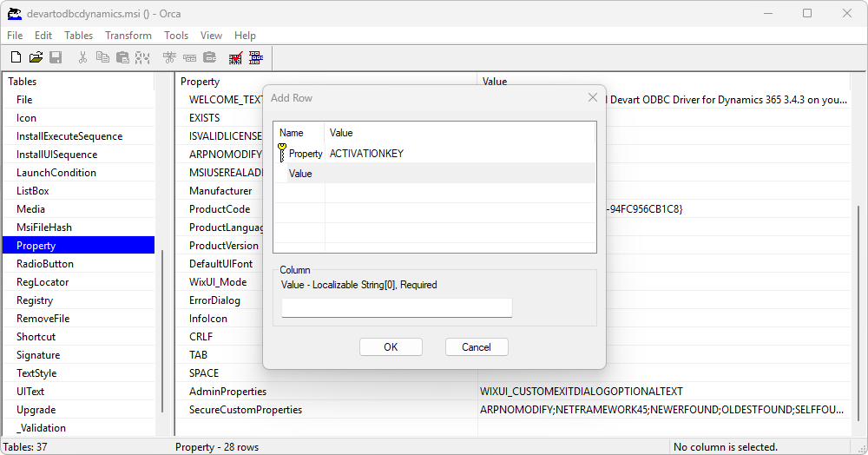Click the Cut Row toolbar icon
Image resolution: width=868 pixels, height=455 pixels.
pyautogui.click(x=169, y=57)
